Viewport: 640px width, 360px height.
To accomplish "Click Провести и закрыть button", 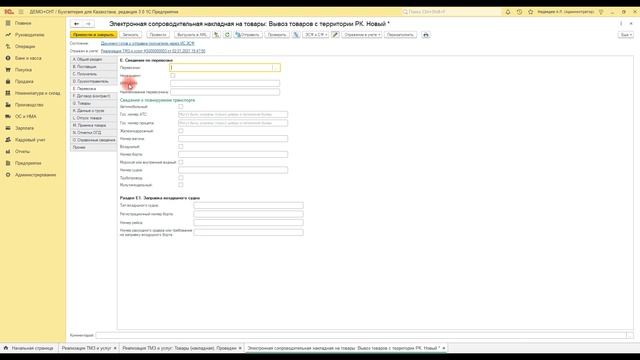I will click(93, 35).
